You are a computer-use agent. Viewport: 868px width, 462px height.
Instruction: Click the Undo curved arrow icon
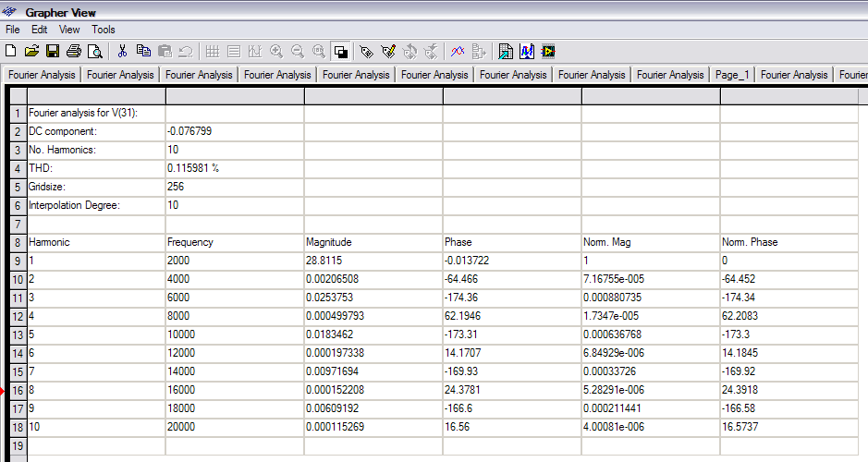[186, 52]
